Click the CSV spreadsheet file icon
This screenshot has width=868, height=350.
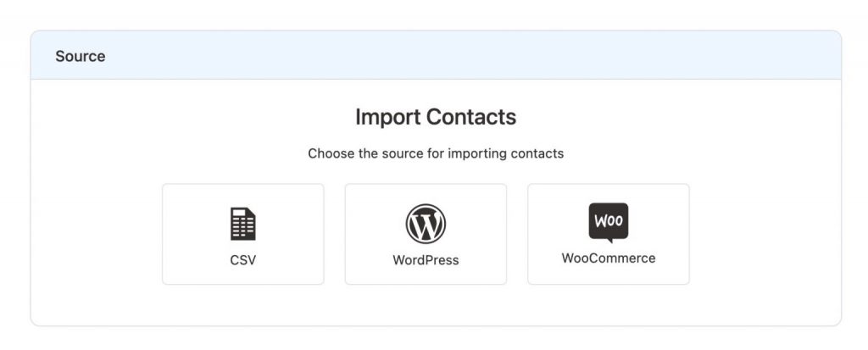243,224
